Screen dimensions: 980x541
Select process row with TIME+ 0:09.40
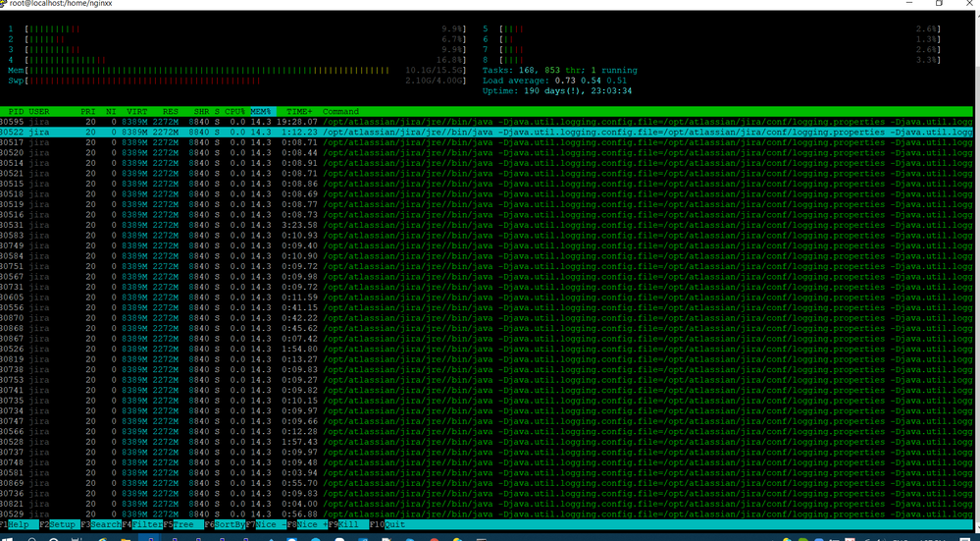pyautogui.click(x=487, y=245)
